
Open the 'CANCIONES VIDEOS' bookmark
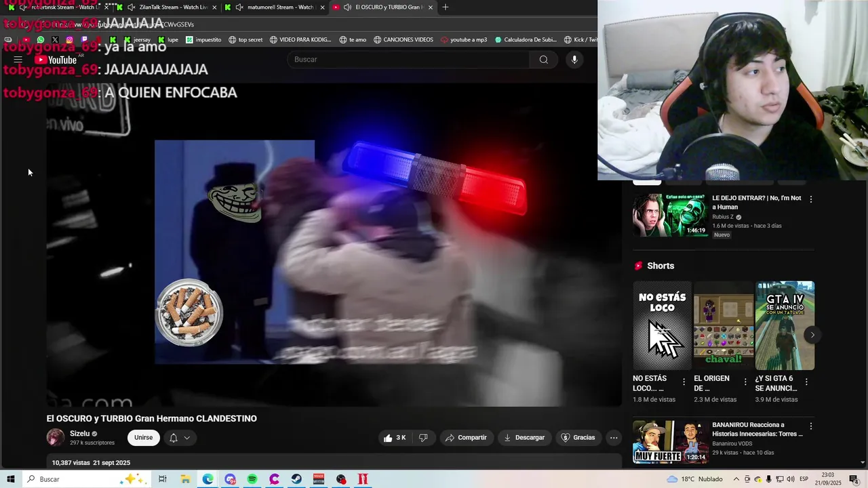403,39
